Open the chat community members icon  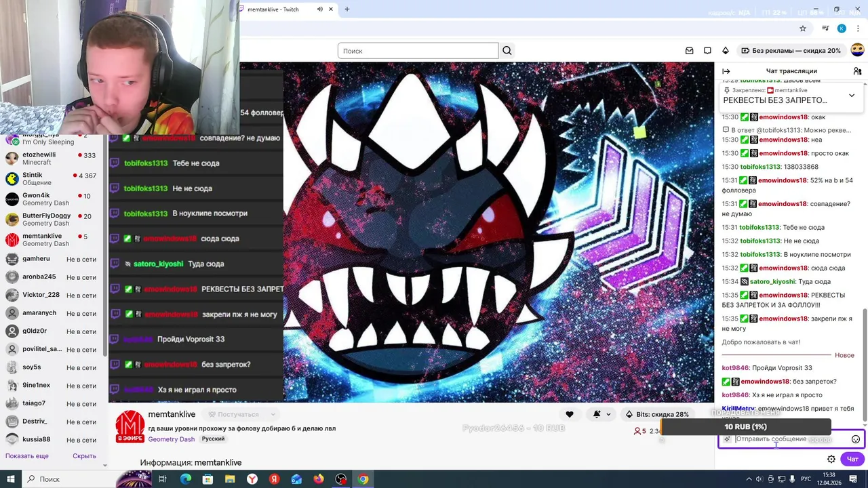tap(857, 71)
